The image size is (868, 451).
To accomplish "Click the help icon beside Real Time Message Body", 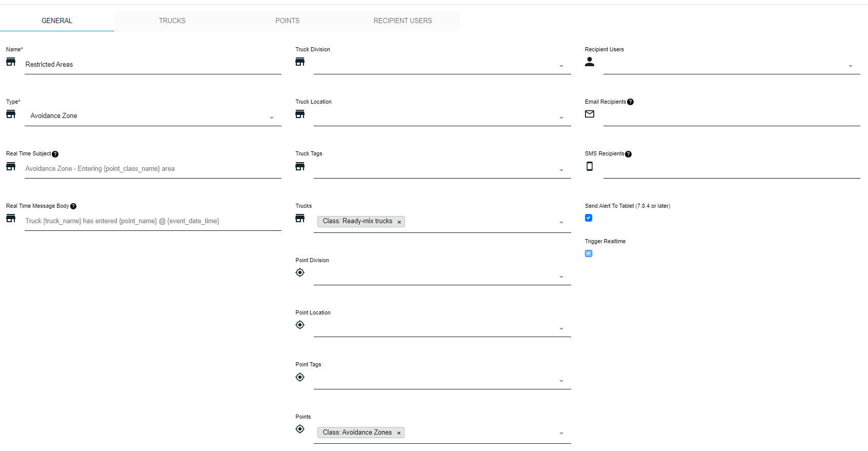I will click(x=73, y=206).
